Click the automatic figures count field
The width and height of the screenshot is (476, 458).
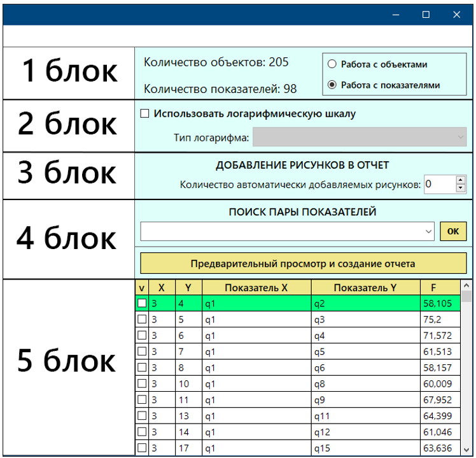[440, 184]
